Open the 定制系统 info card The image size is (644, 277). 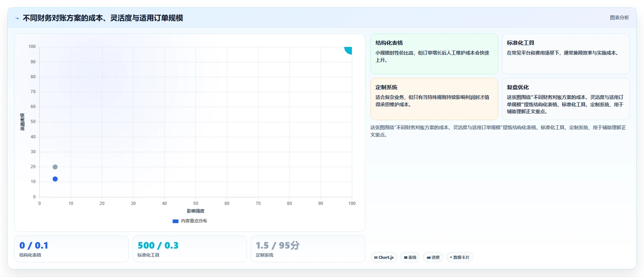click(434, 99)
